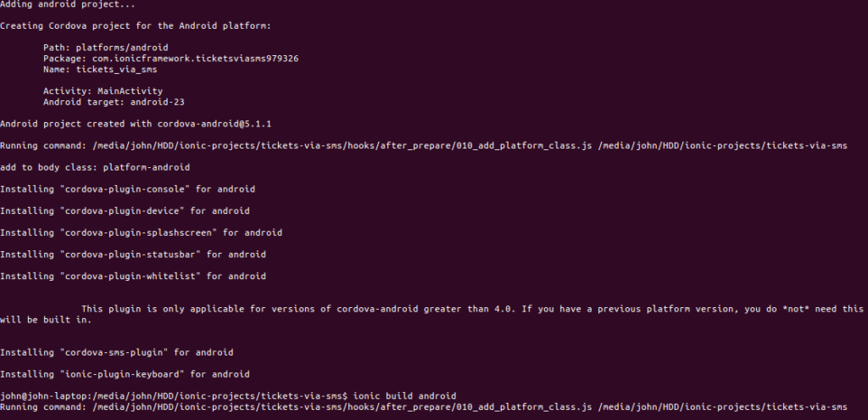Click the cordova-plugin-statusbar install line

133,255
